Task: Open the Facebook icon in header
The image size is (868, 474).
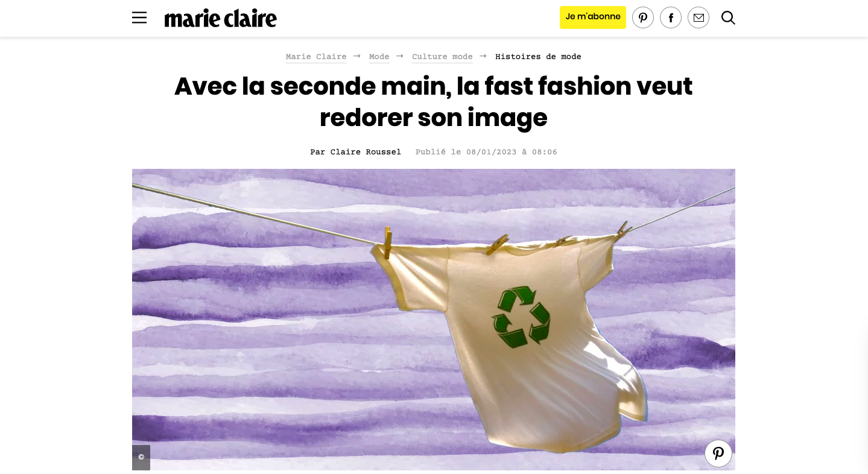Action: pos(671,17)
